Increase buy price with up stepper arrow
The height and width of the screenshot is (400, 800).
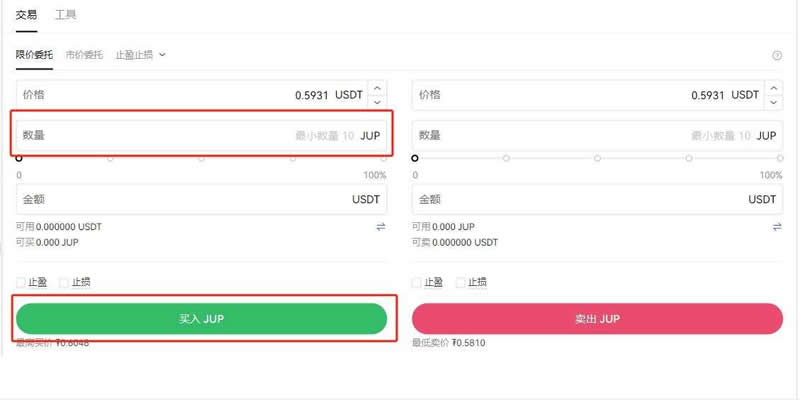click(x=378, y=88)
